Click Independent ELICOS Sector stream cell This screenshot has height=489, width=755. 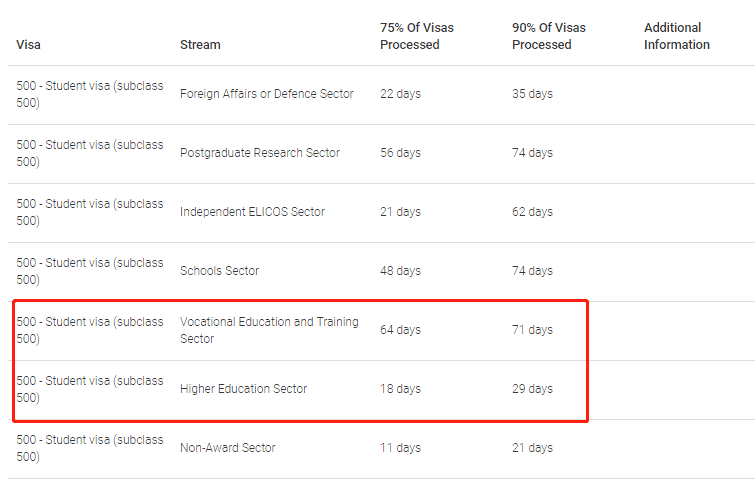252,212
